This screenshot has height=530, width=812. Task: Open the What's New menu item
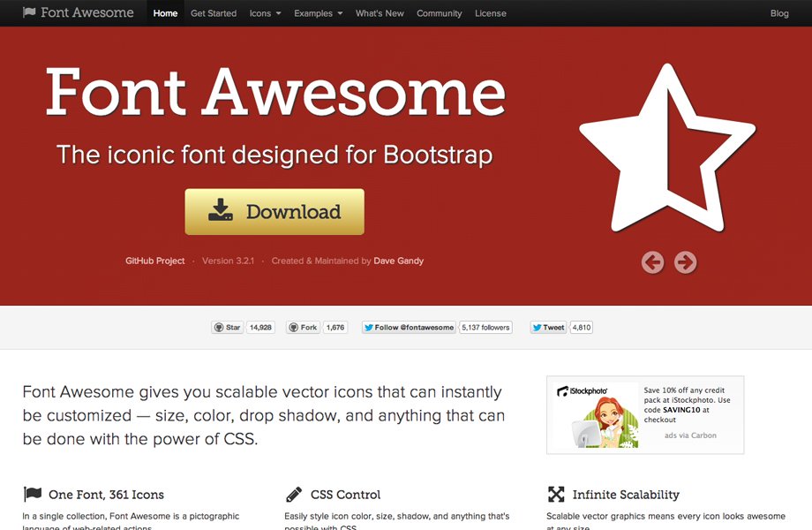pos(380,13)
